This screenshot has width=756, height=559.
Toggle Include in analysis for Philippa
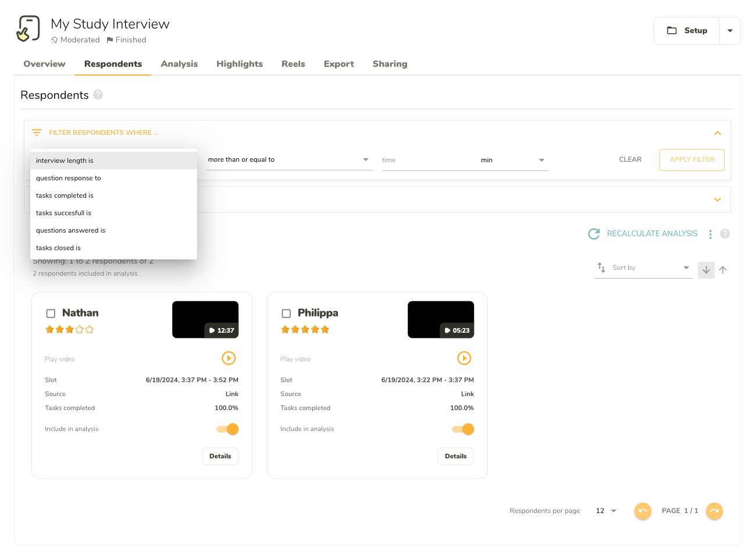click(x=463, y=429)
